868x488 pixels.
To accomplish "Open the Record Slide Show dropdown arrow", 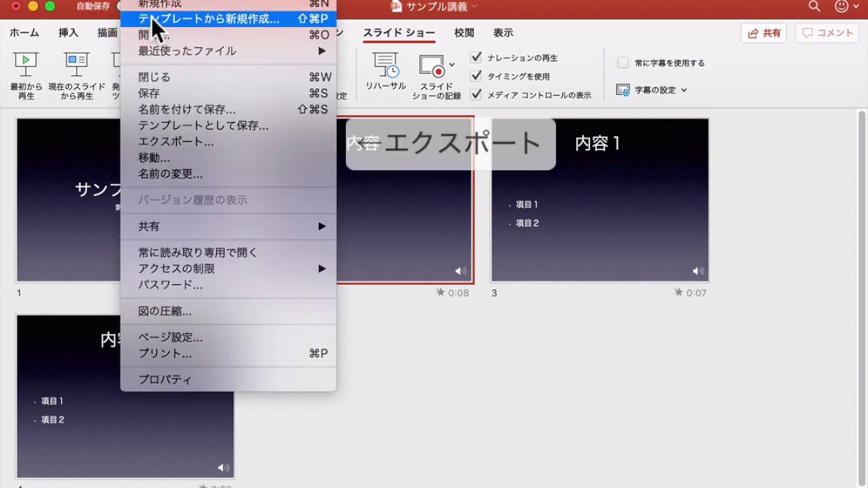I will click(x=452, y=65).
